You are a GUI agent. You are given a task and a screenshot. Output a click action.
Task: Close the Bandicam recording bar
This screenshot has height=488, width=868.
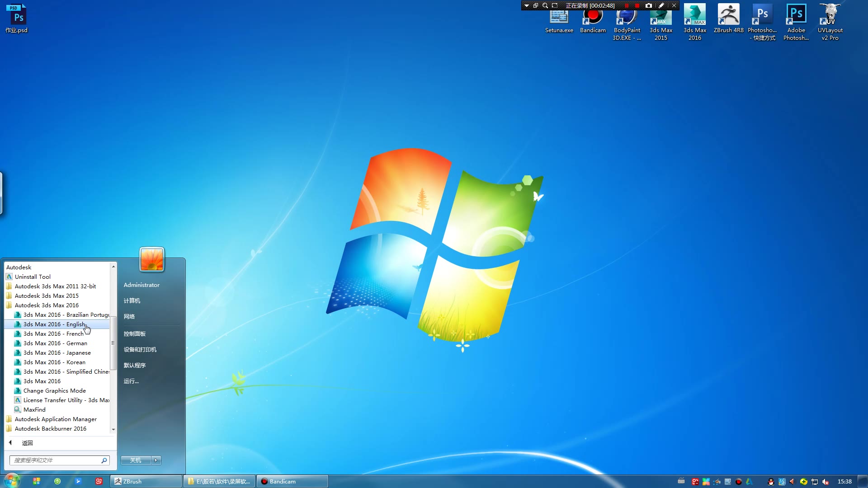click(674, 6)
